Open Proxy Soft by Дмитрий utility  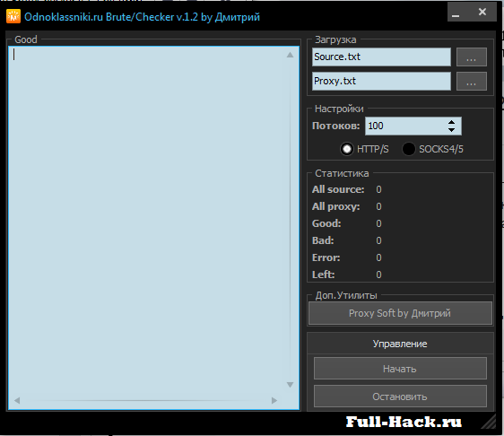pos(400,313)
